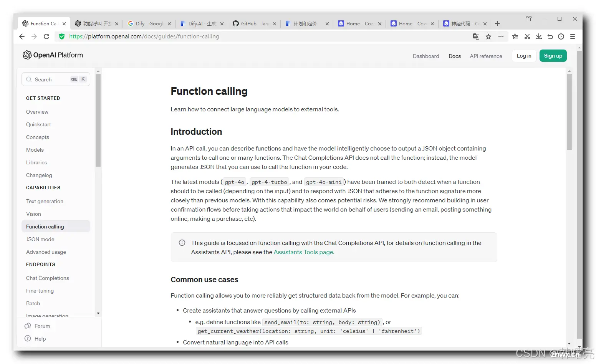The height and width of the screenshot is (364, 596).
Task: Open Fine-tuning in sidebar
Action: [40, 291]
